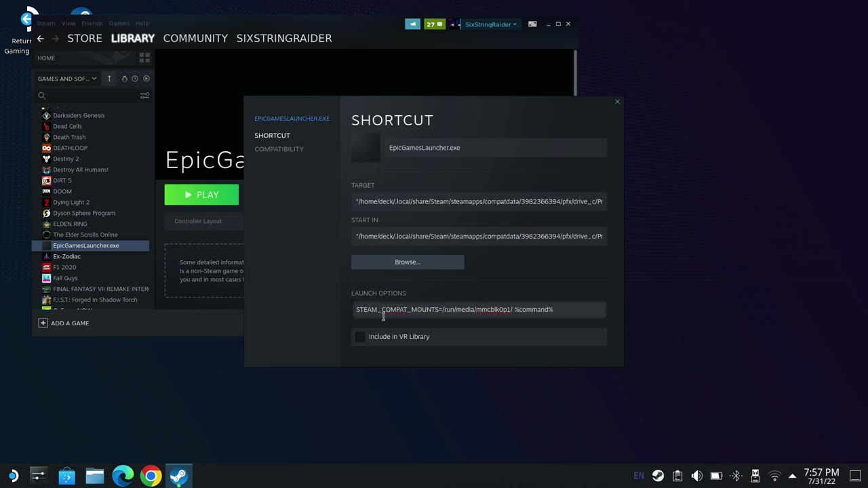
Task: Go back with the Steam back arrow
Action: tap(41, 39)
